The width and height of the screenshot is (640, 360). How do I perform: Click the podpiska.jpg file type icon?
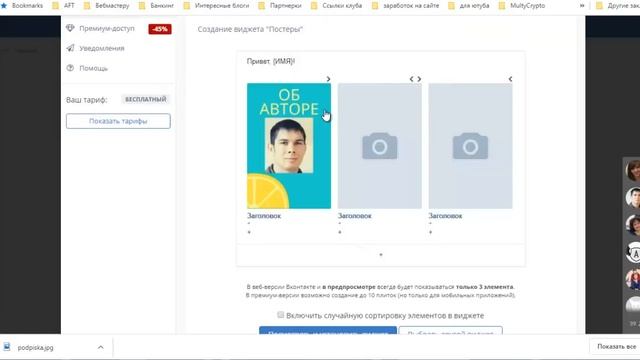(x=7, y=347)
